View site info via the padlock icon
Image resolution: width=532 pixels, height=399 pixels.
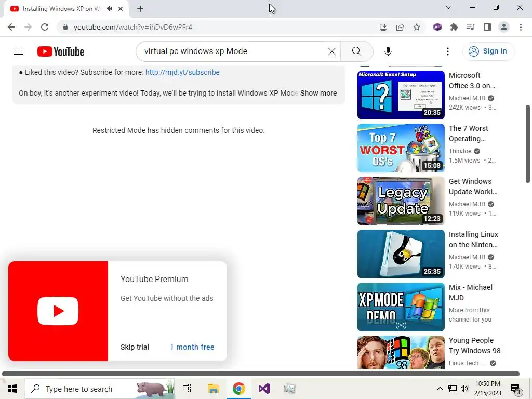point(65,27)
